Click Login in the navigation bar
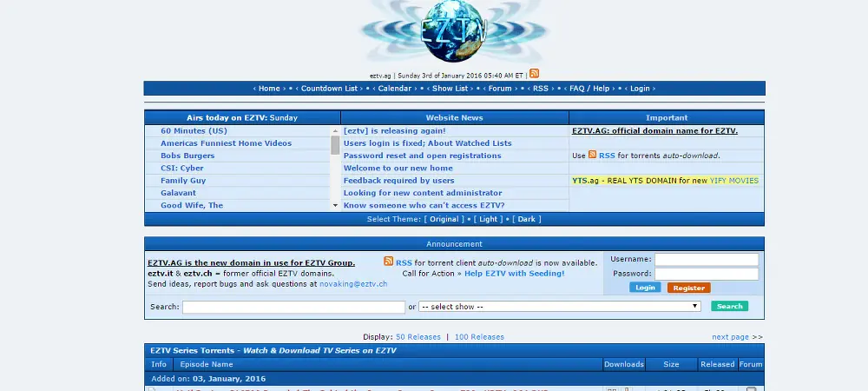The image size is (868, 391). coord(640,89)
